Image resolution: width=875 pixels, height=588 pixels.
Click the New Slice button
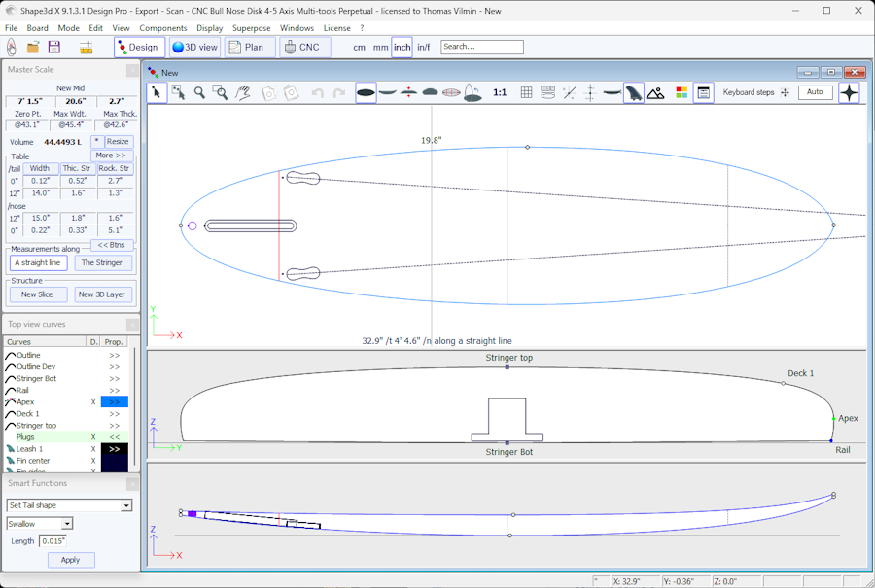click(38, 294)
